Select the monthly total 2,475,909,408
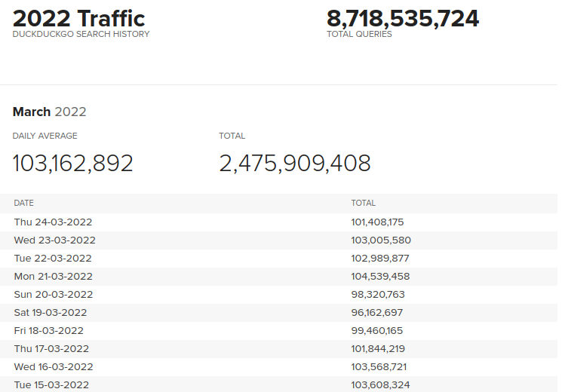 pyautogui.click(x=295, y=164)
